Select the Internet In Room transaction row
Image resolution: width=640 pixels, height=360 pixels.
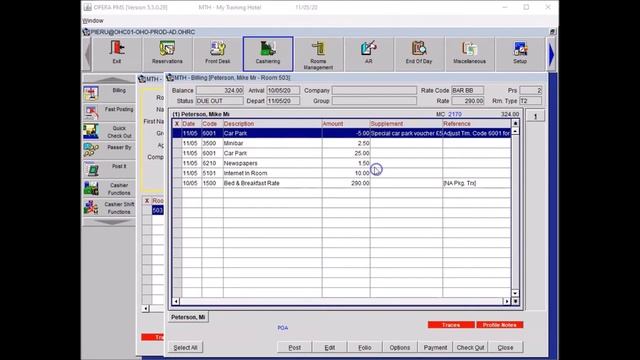tap(341, 173)
